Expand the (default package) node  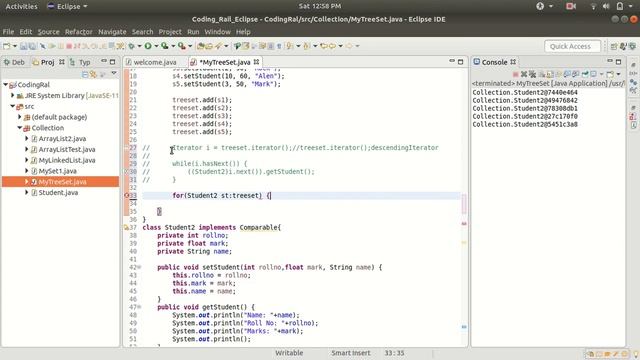pos(19,117)
